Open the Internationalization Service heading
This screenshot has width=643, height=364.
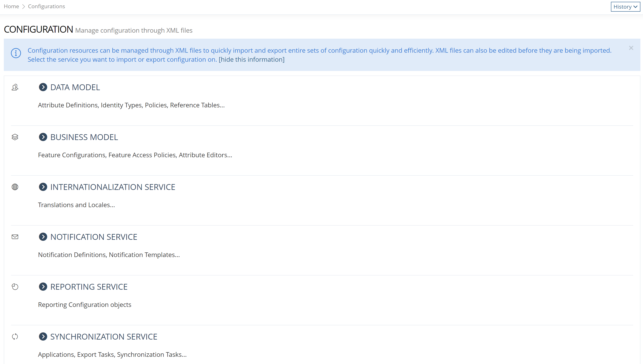tap(112, 187)
